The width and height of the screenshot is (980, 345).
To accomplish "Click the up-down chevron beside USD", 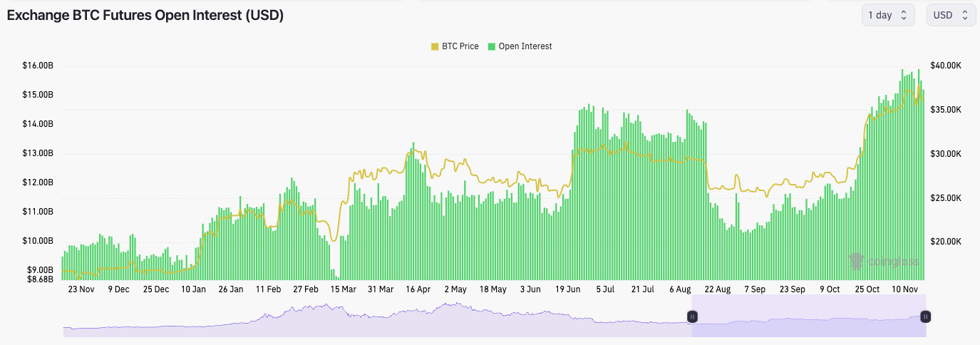I will 965,15.
